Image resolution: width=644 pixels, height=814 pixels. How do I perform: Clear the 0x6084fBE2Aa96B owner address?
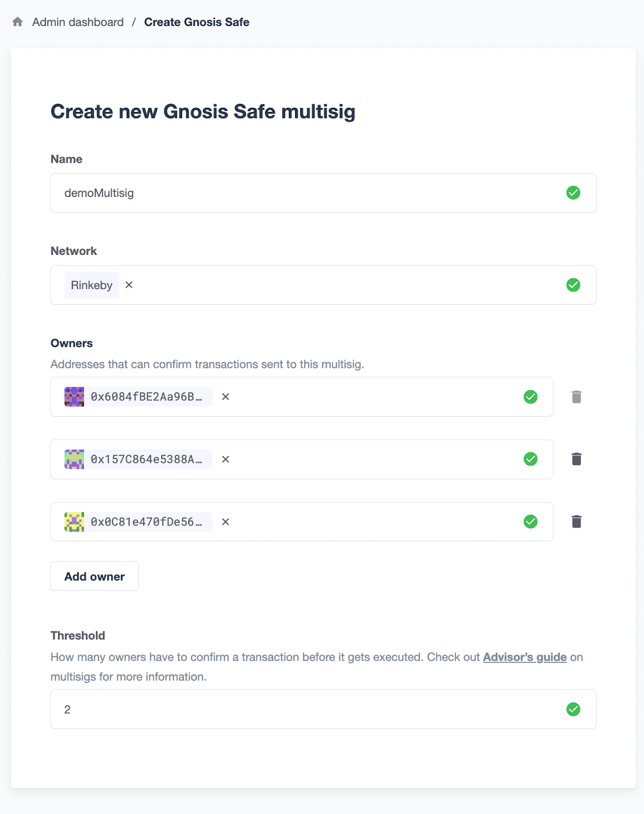pyautogui.click(x=225, y=397)
